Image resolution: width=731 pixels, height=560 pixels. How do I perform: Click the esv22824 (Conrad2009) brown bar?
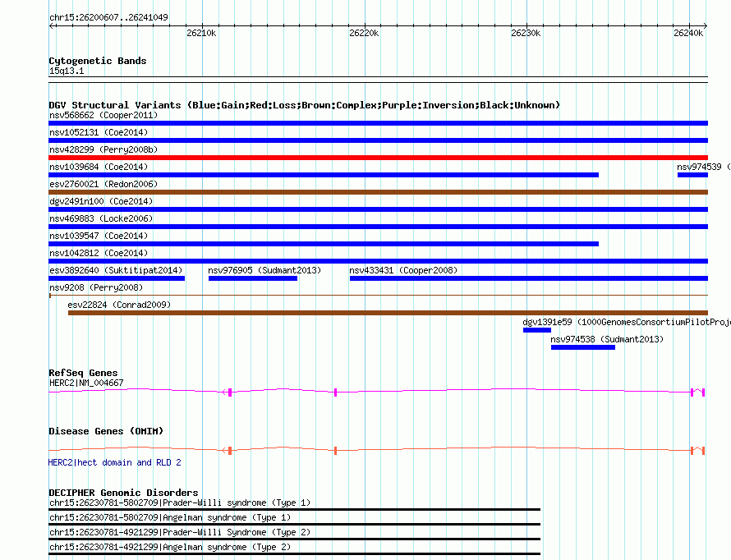coord(388,313)
